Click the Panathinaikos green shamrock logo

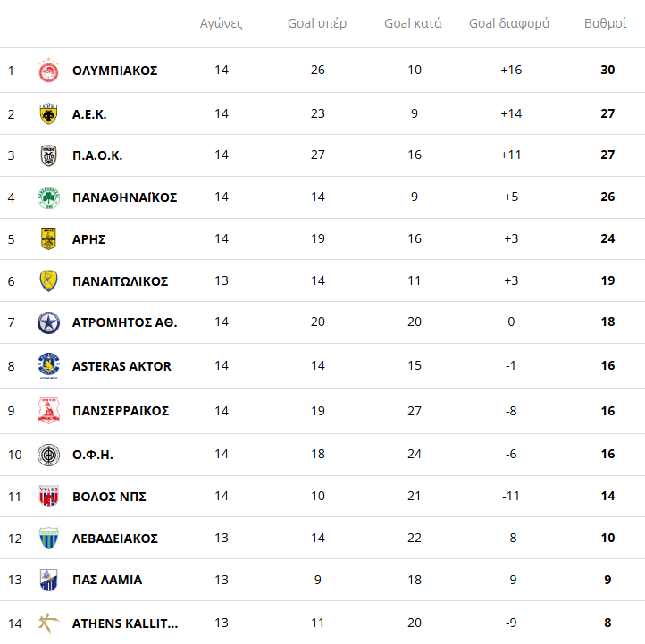48,197
